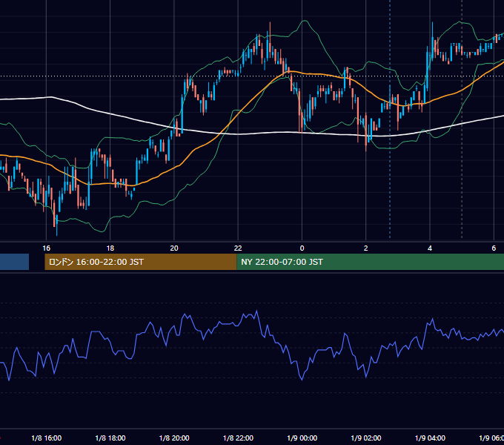Click the 1/9 00:00 date label

point(302,438)
